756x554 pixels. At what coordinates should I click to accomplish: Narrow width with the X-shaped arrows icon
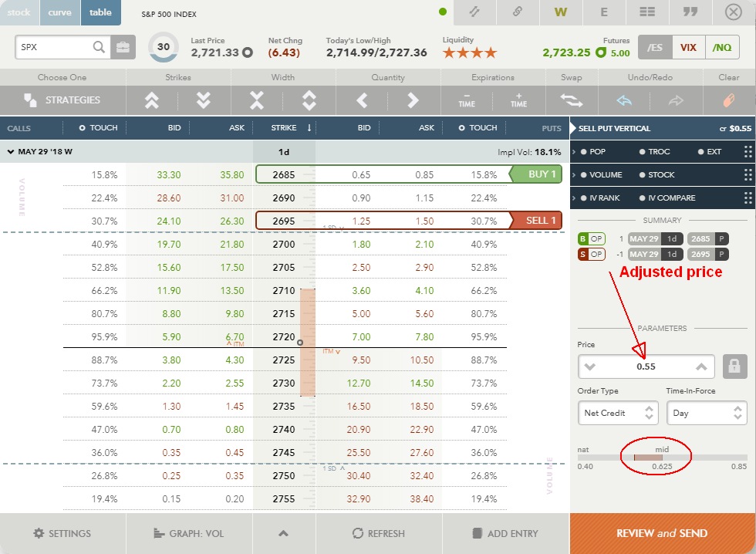256,100
